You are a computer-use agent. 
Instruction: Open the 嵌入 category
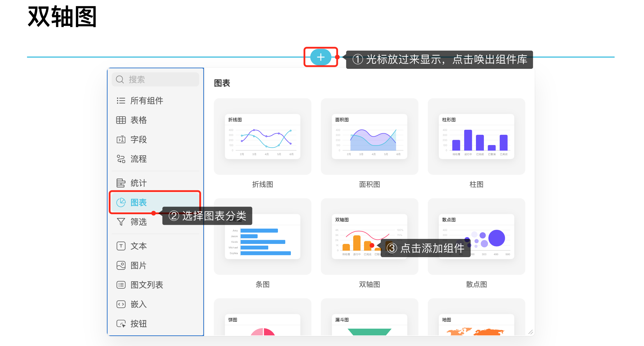point(155,304)
